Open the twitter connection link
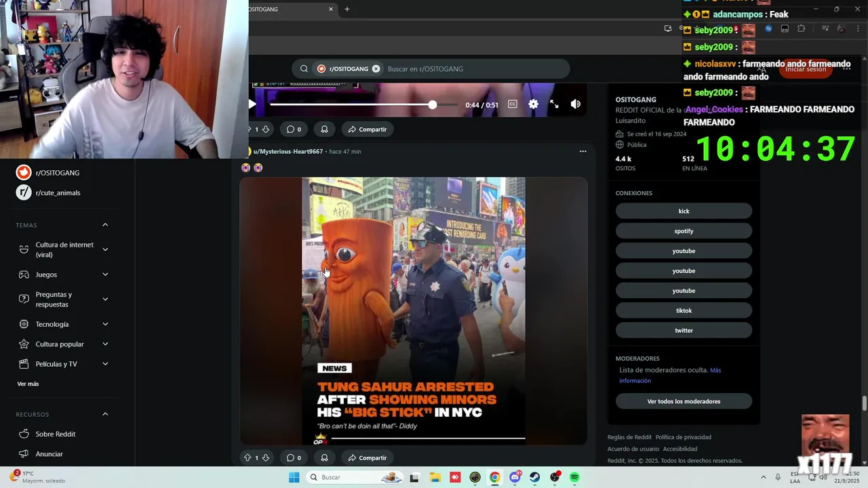 tap(684, 330)
